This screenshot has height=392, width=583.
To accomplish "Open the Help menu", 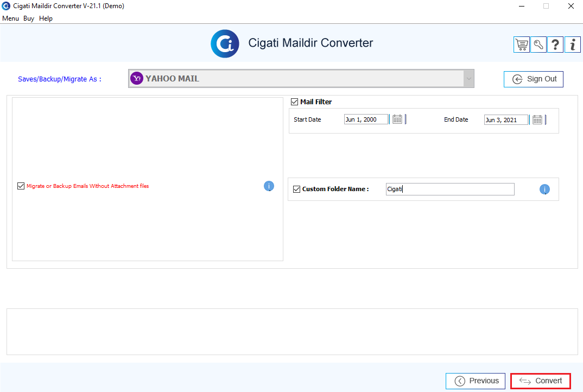I will click(46, 18).
